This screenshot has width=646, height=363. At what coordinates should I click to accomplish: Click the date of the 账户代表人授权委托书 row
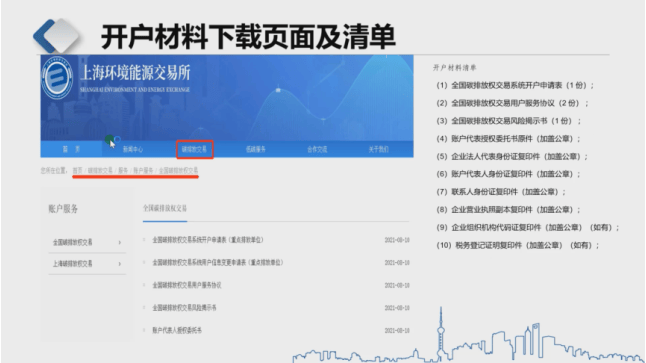coord(397,330)
